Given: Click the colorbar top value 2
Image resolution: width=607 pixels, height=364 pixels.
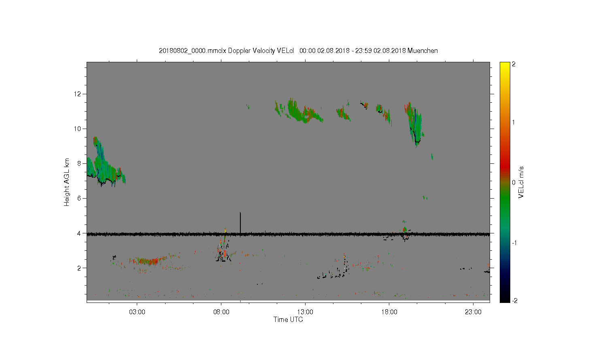Looking at the screenshot, I should pos(514,64).
